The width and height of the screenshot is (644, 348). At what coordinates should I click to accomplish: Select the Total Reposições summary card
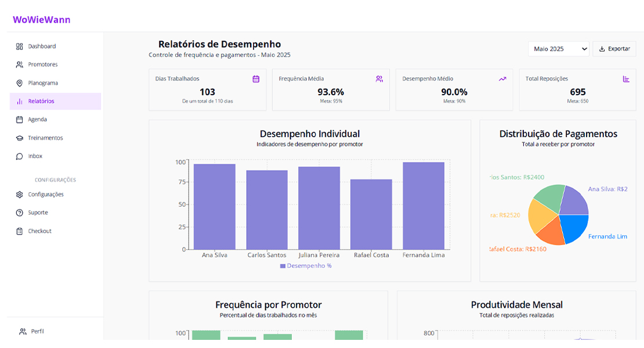577,89
